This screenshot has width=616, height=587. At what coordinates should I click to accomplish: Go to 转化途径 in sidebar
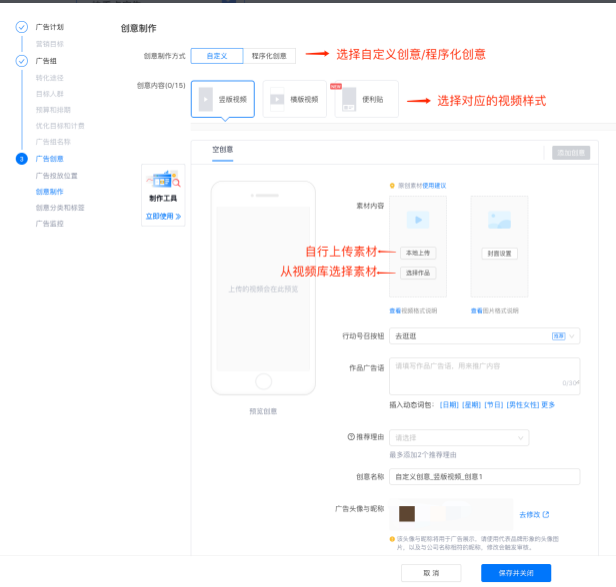(x=50, y=78)
